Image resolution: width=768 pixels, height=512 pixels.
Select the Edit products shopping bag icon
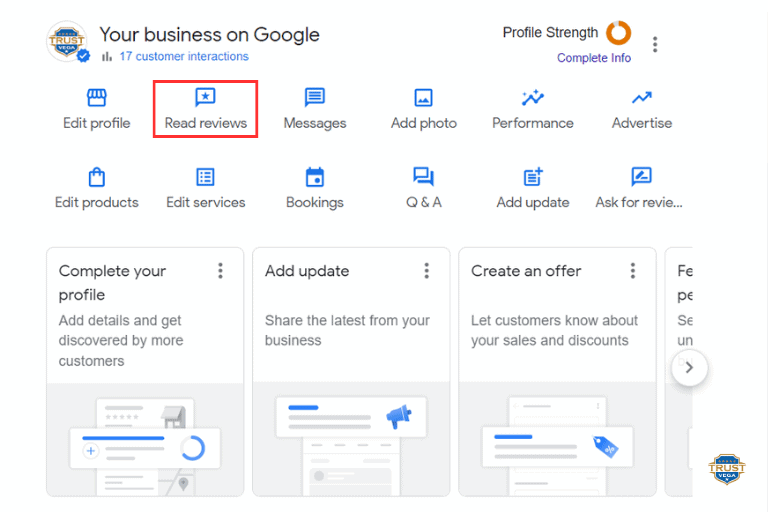[x=96, y=177]
